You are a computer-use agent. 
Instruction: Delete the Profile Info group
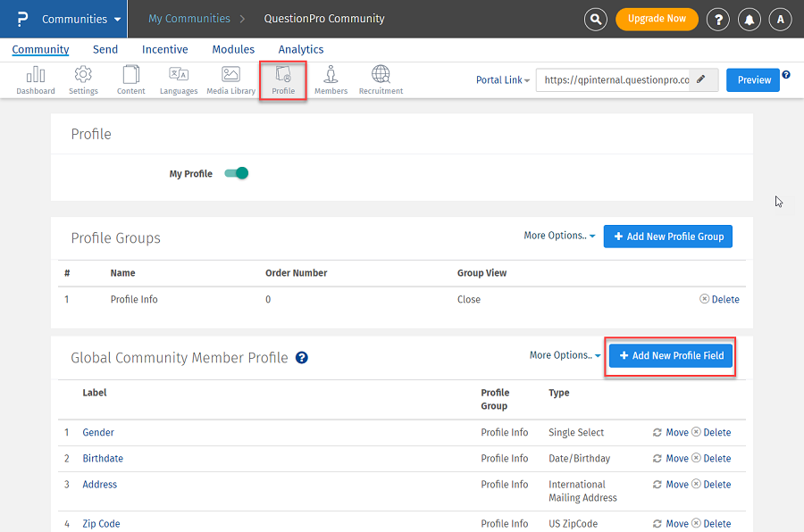pos(720,300)
